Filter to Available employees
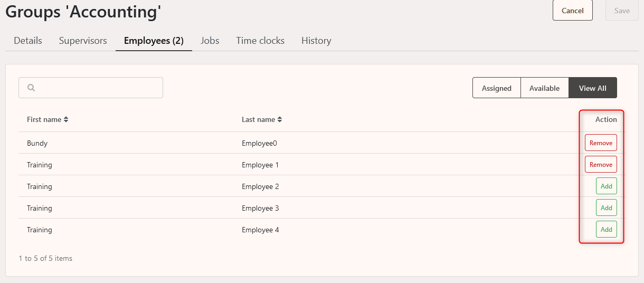 [544, 88]
